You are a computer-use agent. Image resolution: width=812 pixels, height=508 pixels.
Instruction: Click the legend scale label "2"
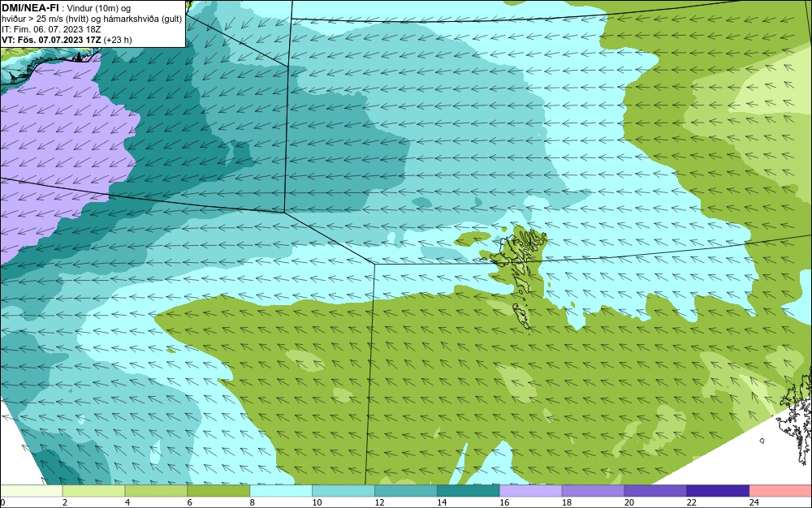click(65, 502)
